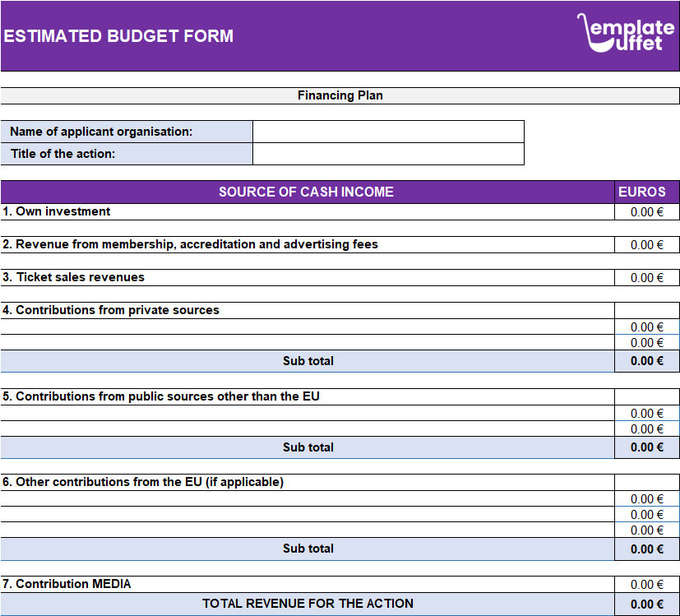Click the '7. Contribution MEDIA' row label
680x616 pixels.
click(67, 584)
